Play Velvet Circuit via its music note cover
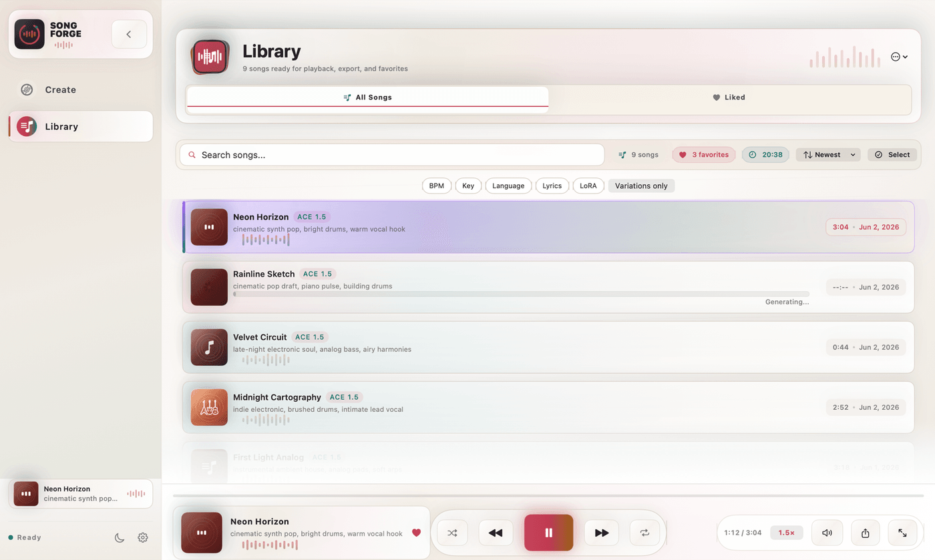The width and height of the screenshot is (935, 560). point(209,347)
